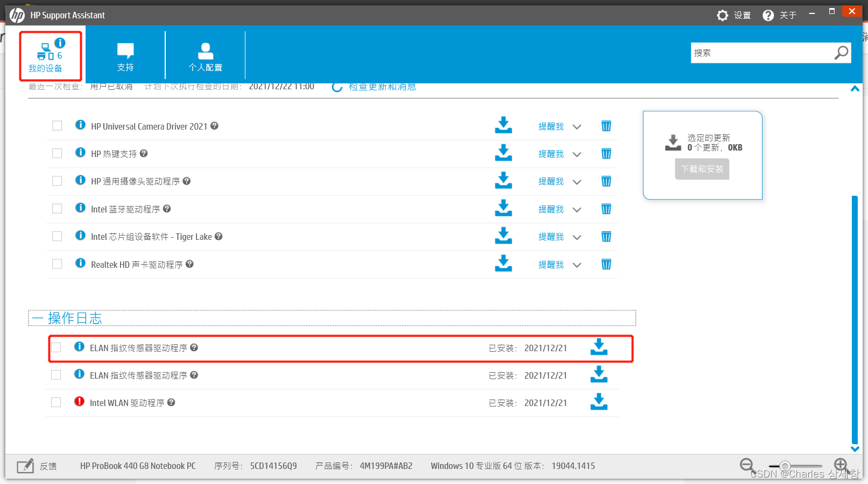Reinstall Intel WLAN 驱动程序 via download icon

tap(599, 402)
